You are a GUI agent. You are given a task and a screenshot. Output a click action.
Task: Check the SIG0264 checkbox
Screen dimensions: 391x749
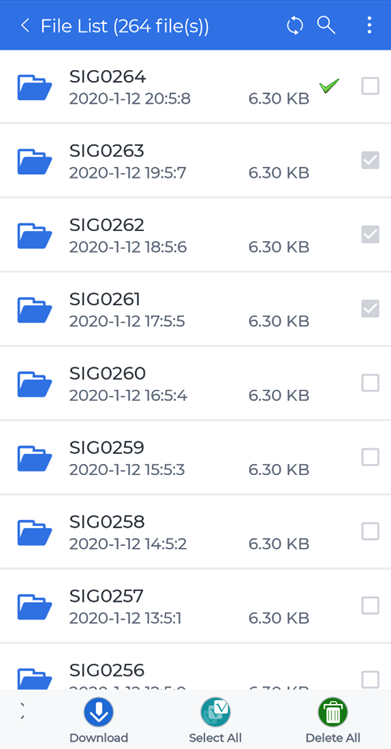(x=370, y=86)
